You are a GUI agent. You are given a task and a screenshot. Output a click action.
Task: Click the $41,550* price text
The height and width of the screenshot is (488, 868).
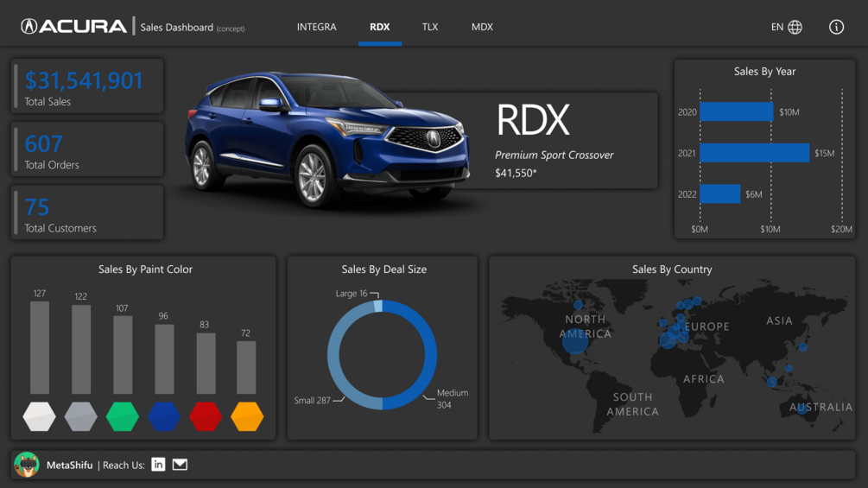(x=516, y=174)
